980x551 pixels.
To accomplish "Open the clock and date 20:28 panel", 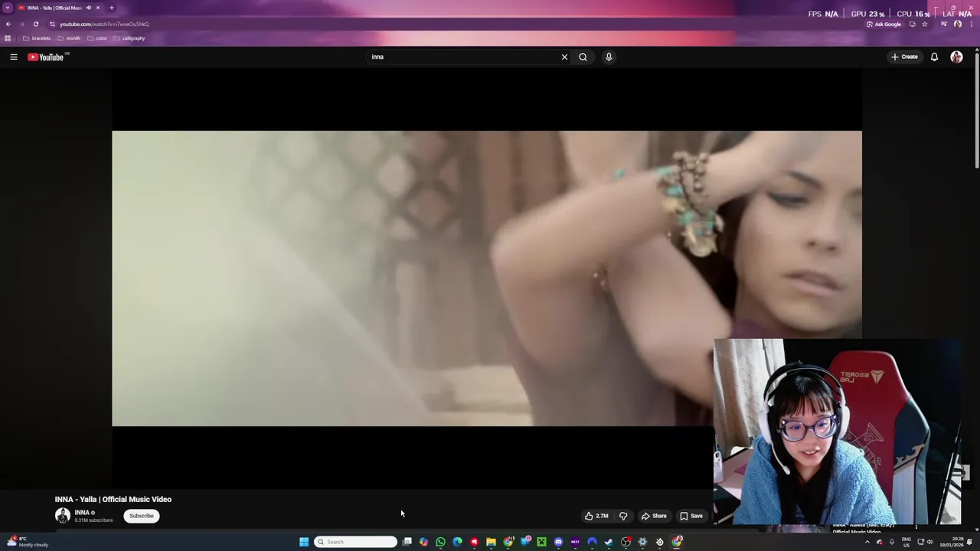I will click(952, 542).
